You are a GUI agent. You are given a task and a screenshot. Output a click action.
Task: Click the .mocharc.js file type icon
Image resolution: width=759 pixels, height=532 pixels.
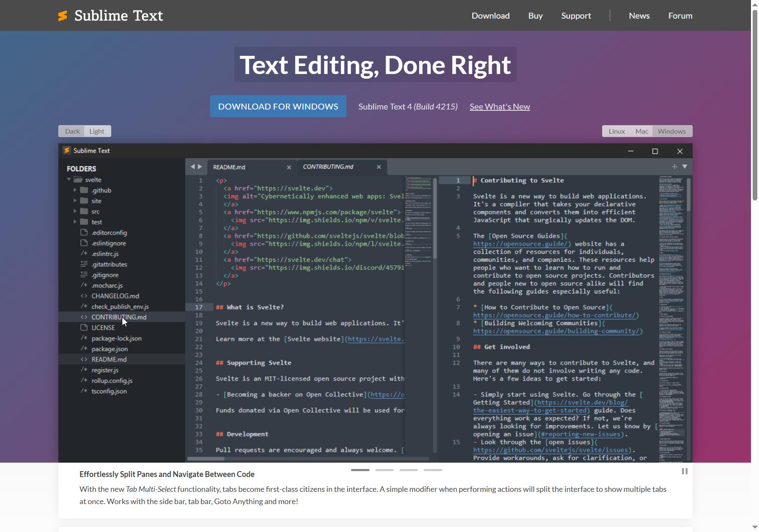[84, 285]
